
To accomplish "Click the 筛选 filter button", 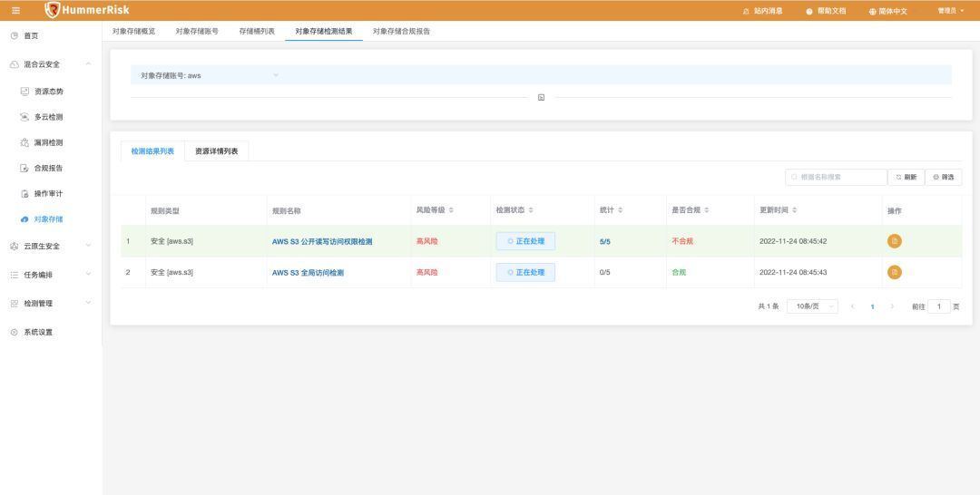I will pyautogui.click(x=944, y=178).
